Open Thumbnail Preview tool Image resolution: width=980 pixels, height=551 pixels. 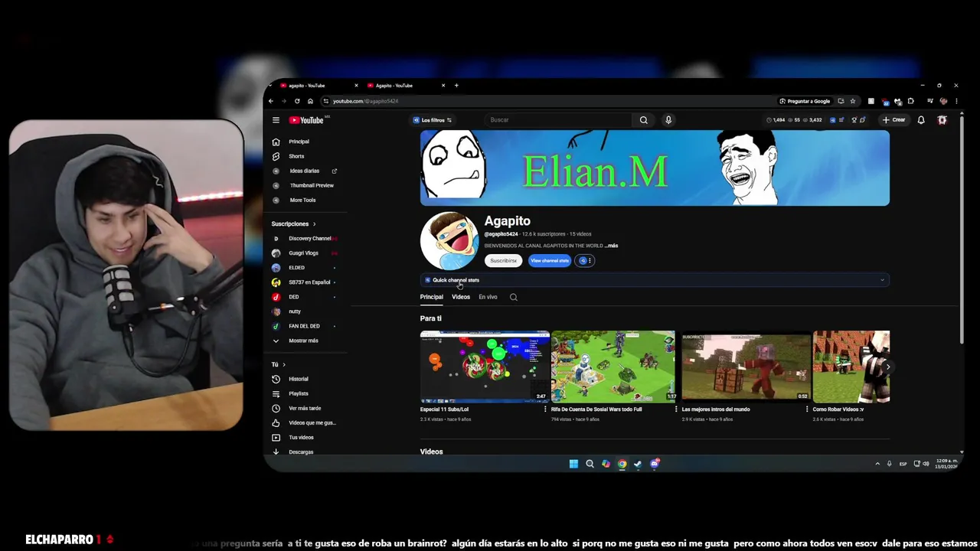pyautogui.click(x=312, y=185)
